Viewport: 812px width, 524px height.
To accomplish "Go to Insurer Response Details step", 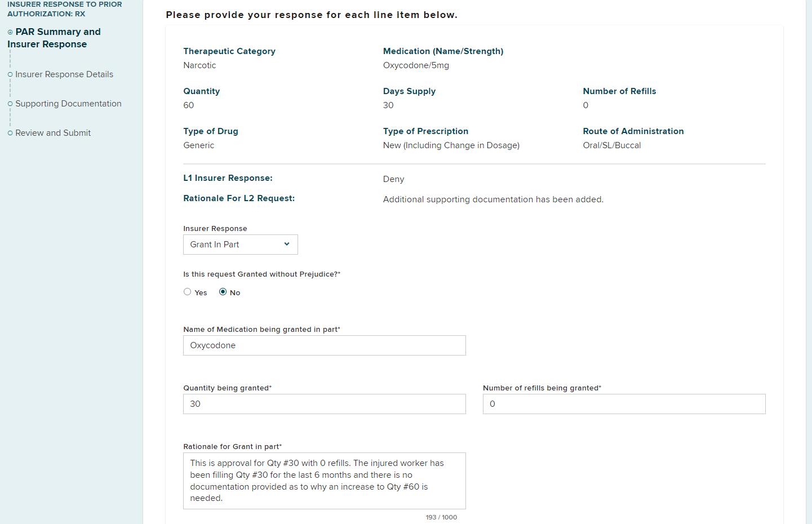I will click(x=64, y=74).
